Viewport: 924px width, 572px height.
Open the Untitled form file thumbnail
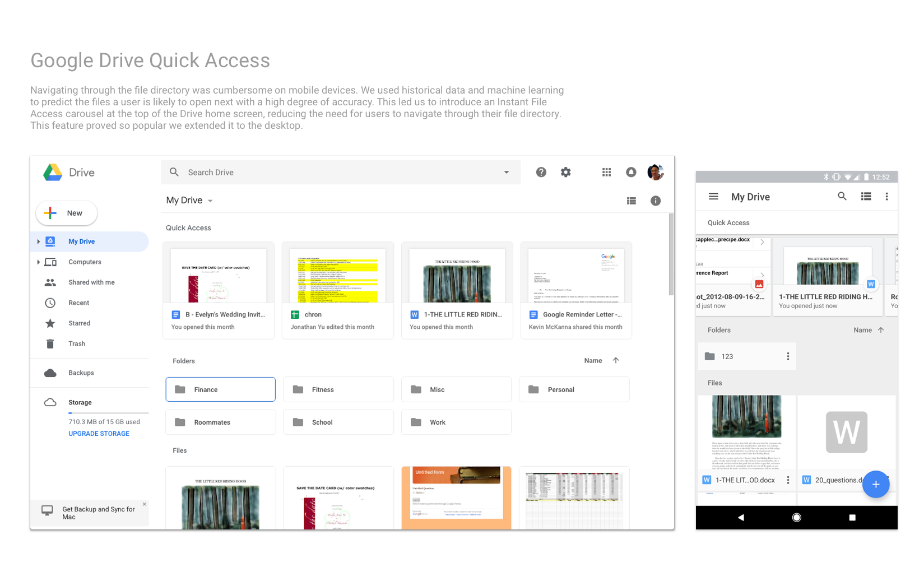456,497
